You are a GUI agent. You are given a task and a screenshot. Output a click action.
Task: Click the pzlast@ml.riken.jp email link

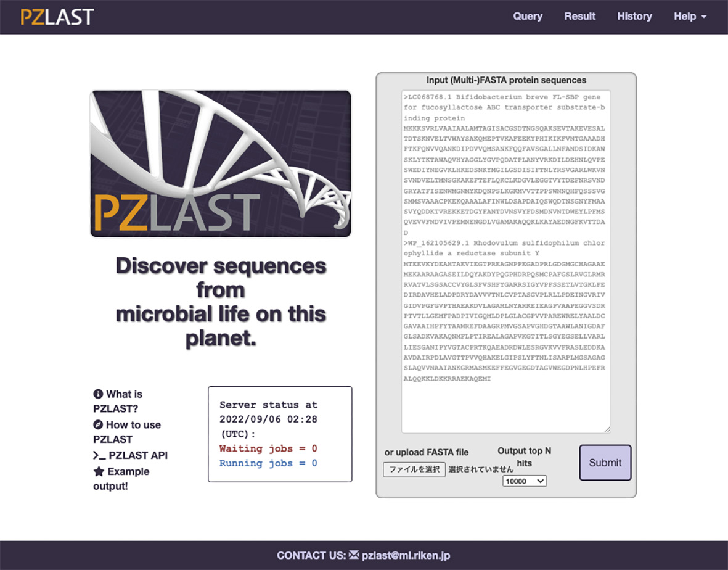(406, 555)
